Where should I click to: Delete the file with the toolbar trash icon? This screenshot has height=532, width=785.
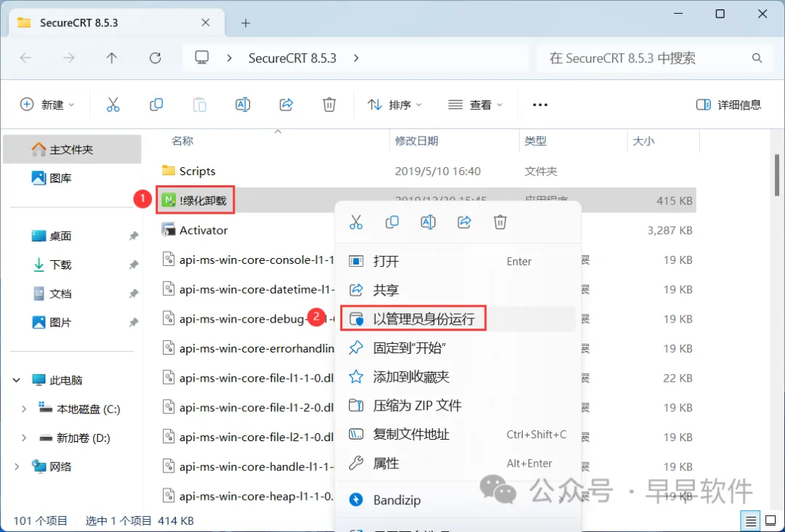pyautogui.click(x=329, y=105)
